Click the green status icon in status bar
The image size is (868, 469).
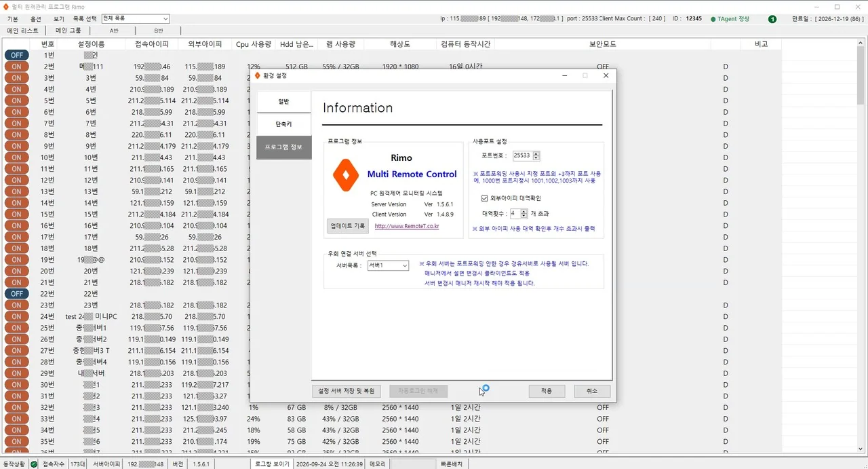(x=34, y=464)
